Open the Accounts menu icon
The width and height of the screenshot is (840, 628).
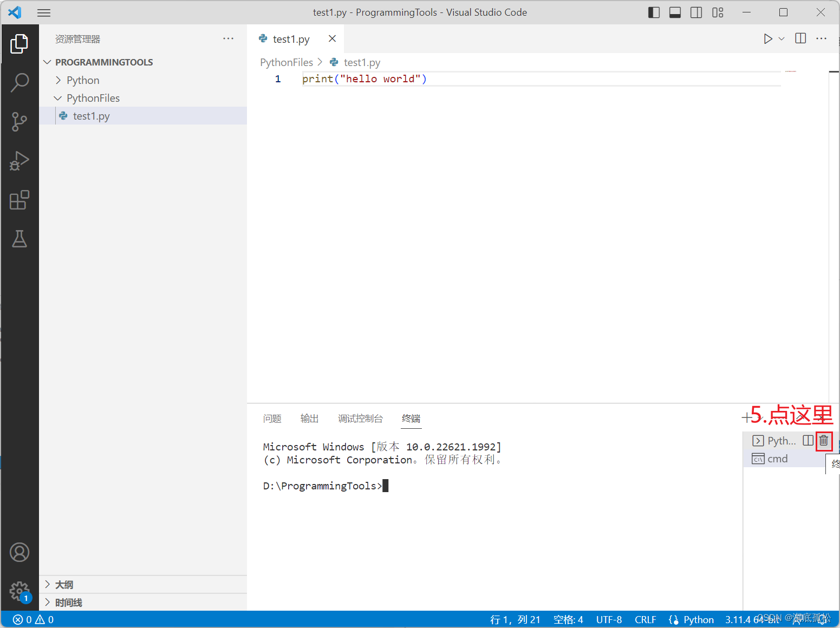pos(19,552)
